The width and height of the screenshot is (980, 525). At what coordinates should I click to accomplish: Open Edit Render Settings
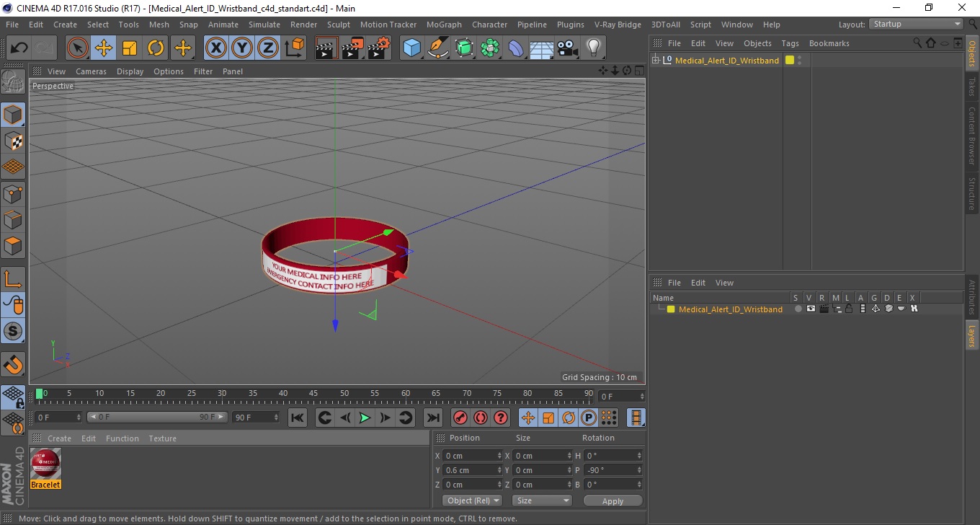point(378,48)
